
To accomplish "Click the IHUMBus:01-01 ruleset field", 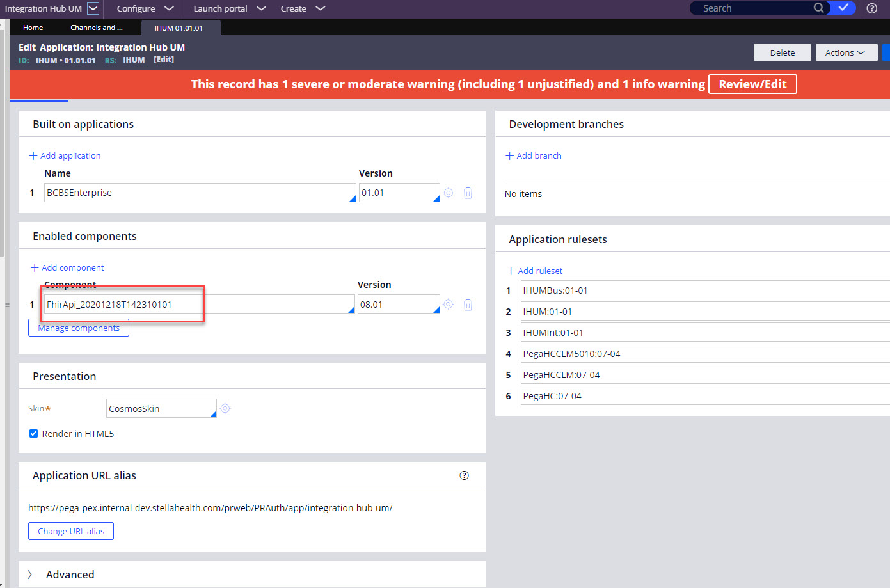I will pos(705,290).
